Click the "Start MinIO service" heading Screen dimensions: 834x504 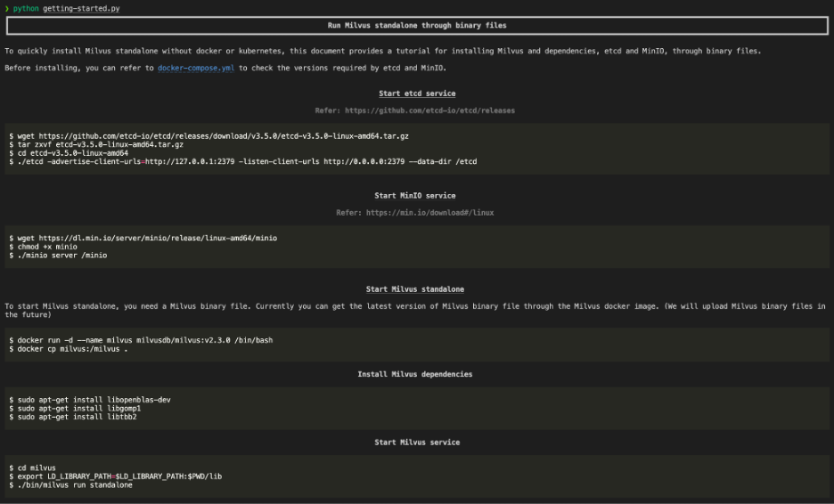[x=415, y=196]
